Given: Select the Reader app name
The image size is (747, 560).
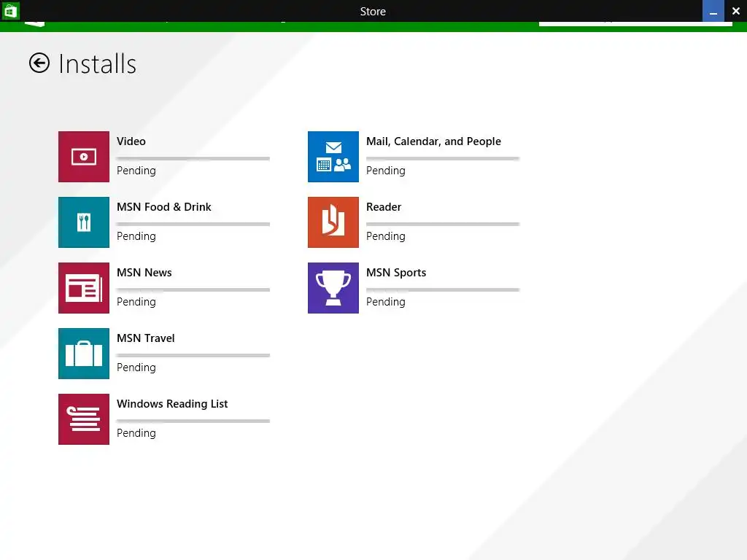Looking at the screenshot, I should (x=384, y=207).
